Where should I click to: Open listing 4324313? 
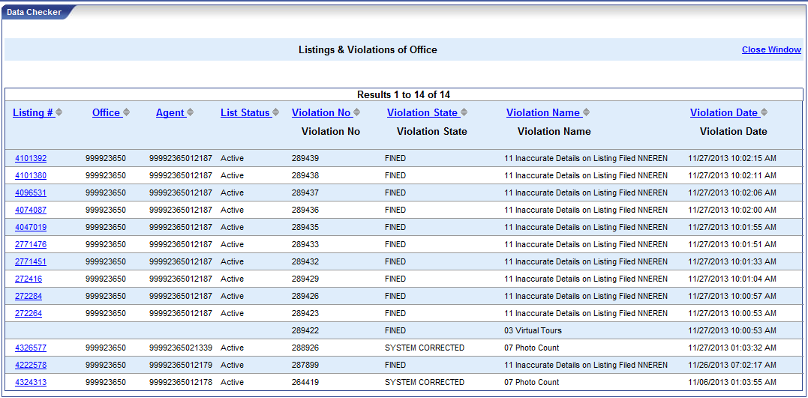point(30,382)
